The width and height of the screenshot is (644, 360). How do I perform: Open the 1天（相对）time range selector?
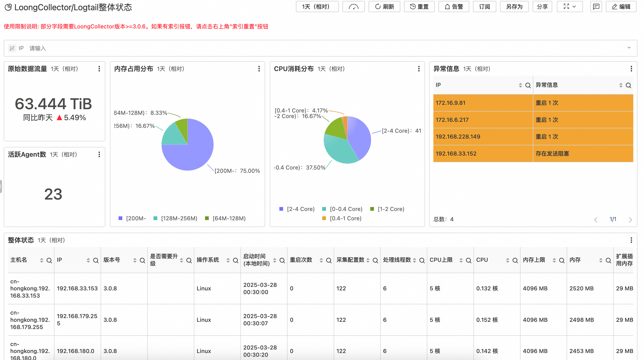pos(317,7)
